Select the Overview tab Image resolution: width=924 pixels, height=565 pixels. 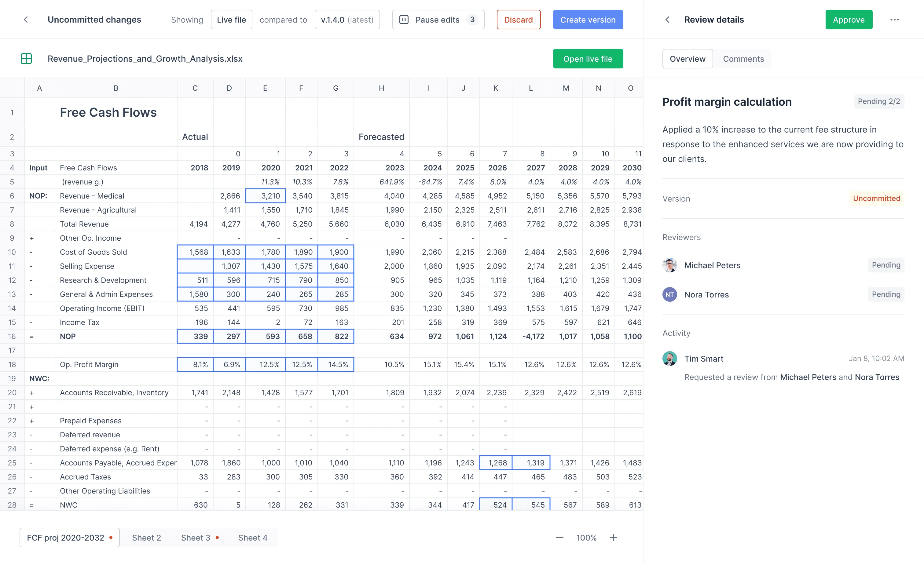687,59
